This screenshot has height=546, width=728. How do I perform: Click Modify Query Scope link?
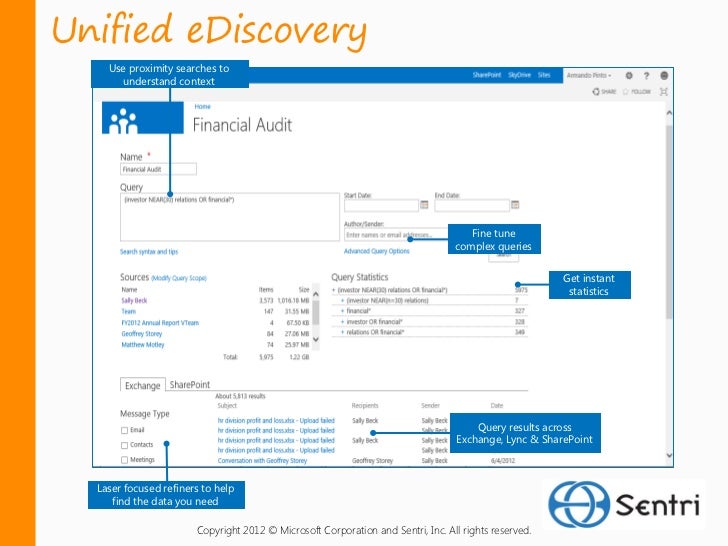(x=179, y=278)
